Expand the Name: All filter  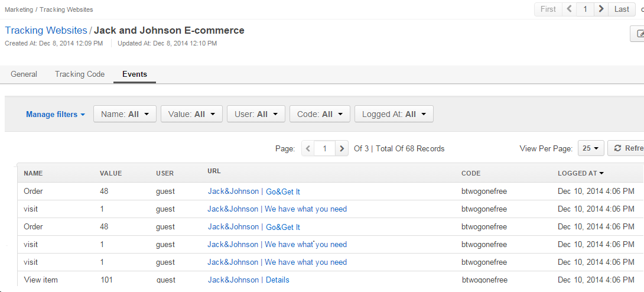click(x=125, y=114)
